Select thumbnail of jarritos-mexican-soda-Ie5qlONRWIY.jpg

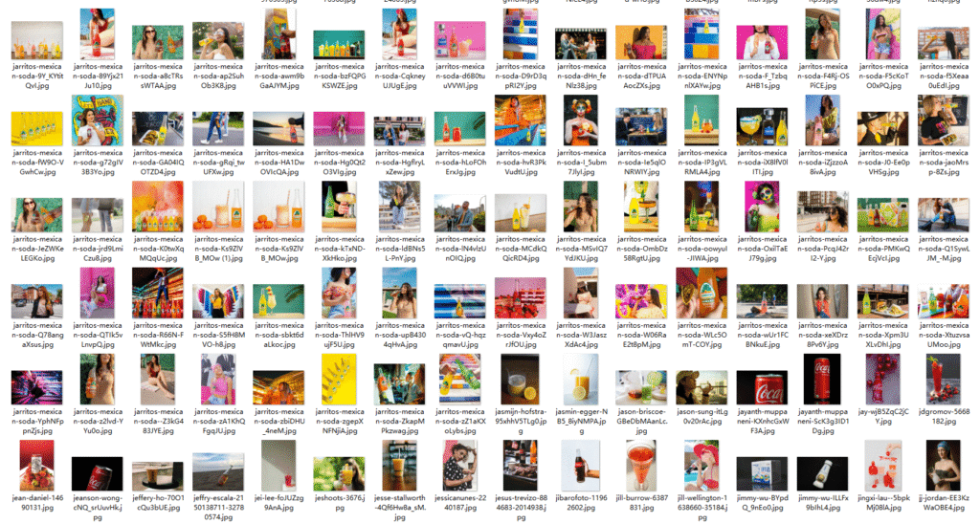coord(642,127)
